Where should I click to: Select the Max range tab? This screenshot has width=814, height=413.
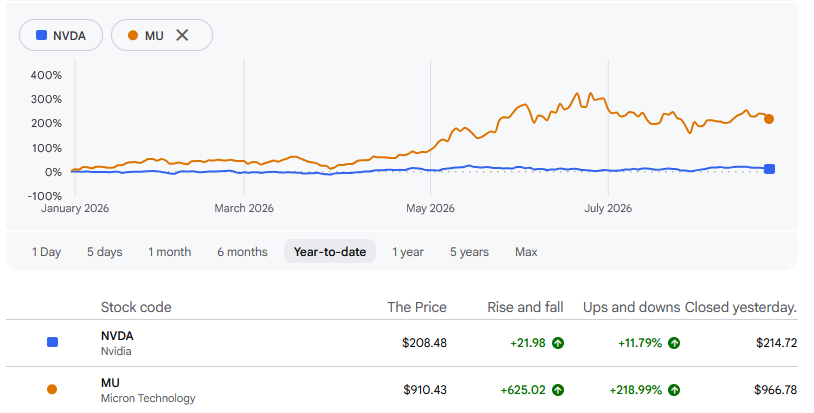(526, 252)
